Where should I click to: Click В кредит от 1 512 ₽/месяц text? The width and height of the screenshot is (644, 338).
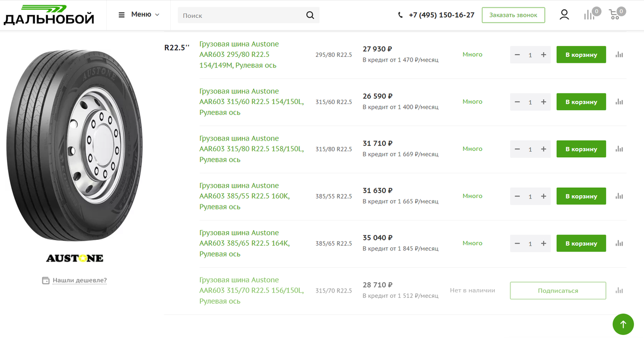pyautogui.click(x=400, y=296)
